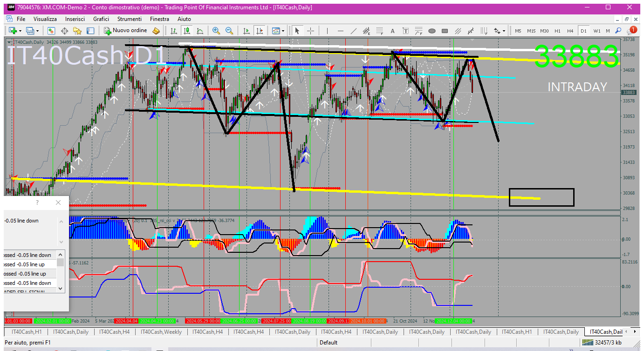Select the Ellipse shape tool

pos(432,31)
